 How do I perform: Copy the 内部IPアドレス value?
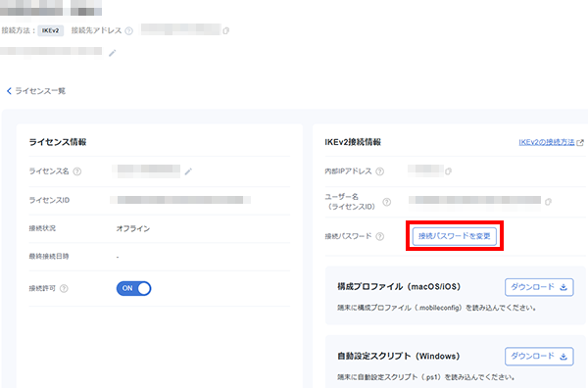pos(448,171)
